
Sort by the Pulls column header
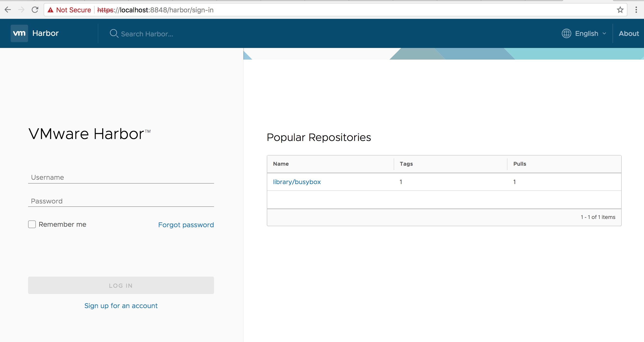(x=520, y=164)
